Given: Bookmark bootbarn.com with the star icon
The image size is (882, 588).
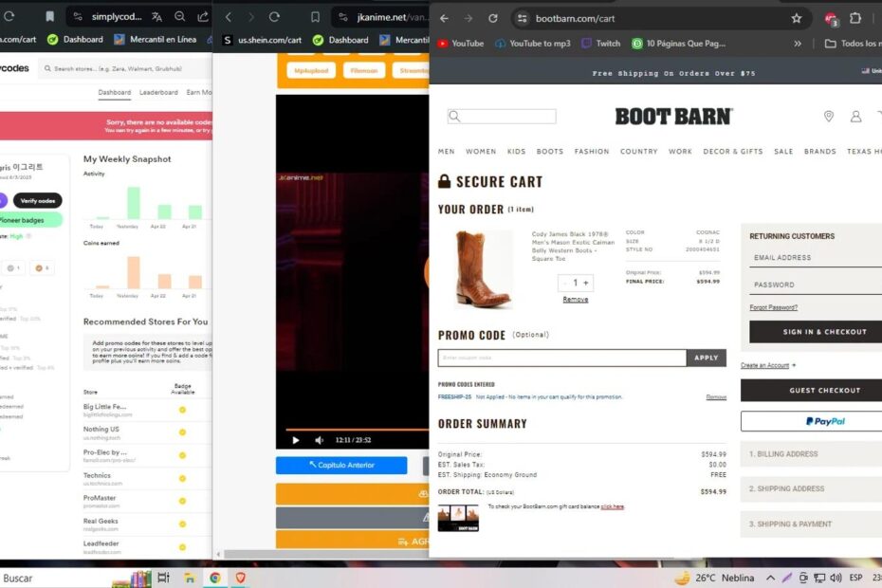Looking at the screenshot, I should click(x=797, y=19).
